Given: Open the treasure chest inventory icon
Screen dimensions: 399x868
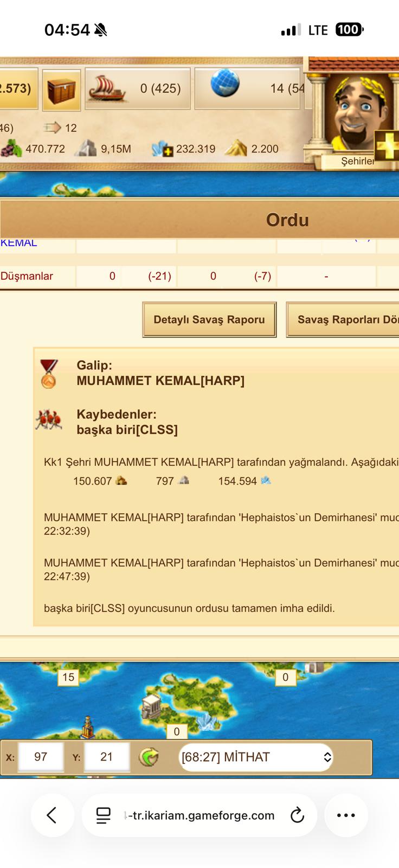Looking at the screenshot, I should point(61,90).
